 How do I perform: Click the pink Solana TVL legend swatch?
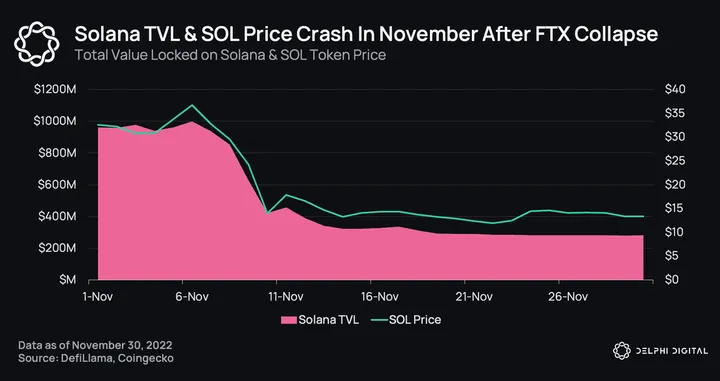pyautogui.click(x=288, y=320)
